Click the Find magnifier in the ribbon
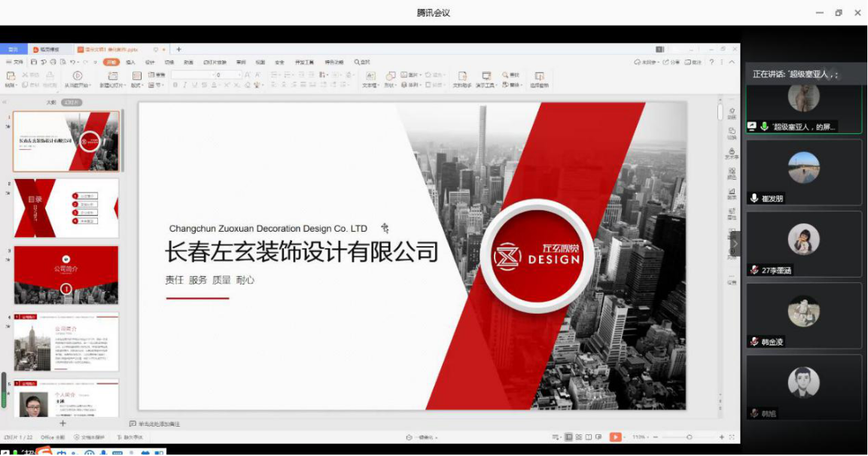This screenshot has width=868, height=456. coord(505,74)
